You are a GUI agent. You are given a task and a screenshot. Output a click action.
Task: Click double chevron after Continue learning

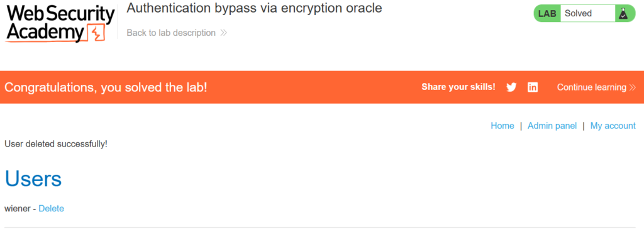[632, 87]
